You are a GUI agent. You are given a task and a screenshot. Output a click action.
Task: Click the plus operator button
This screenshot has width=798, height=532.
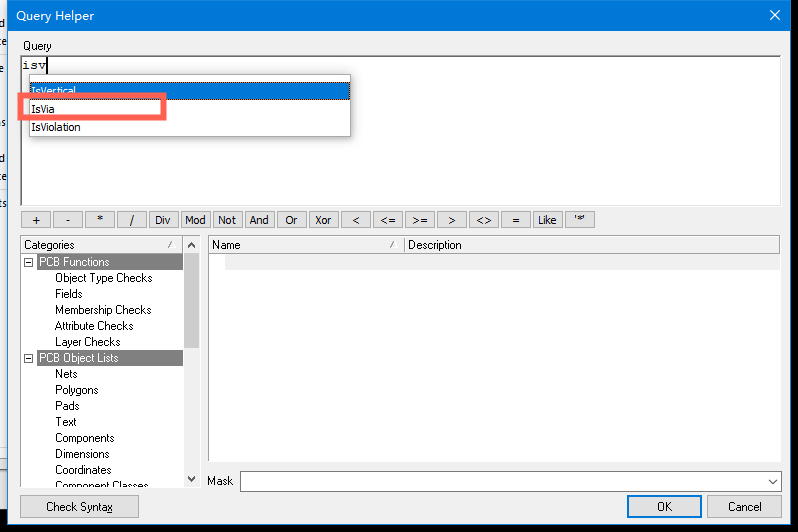pyautogui.click(x=36, y=220)
